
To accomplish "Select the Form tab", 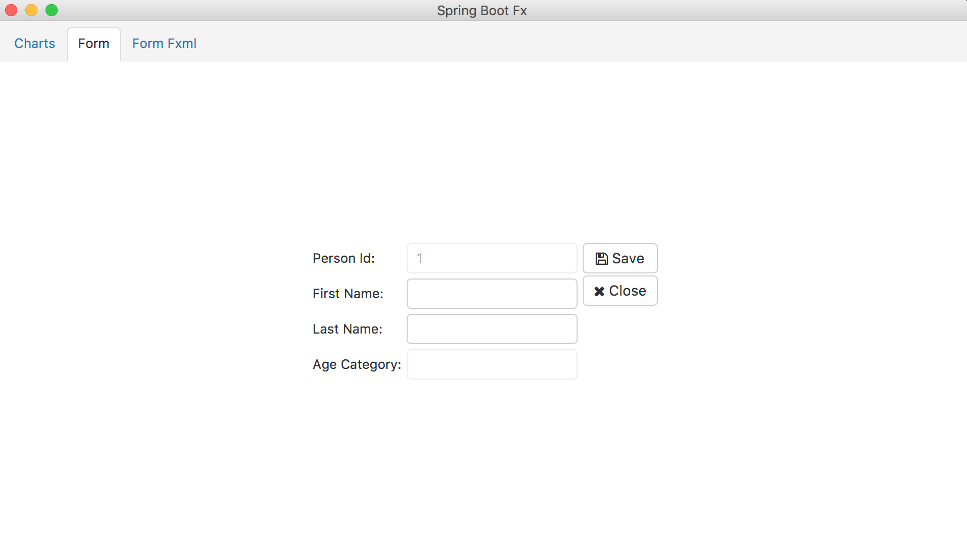I will click(94, 43).
